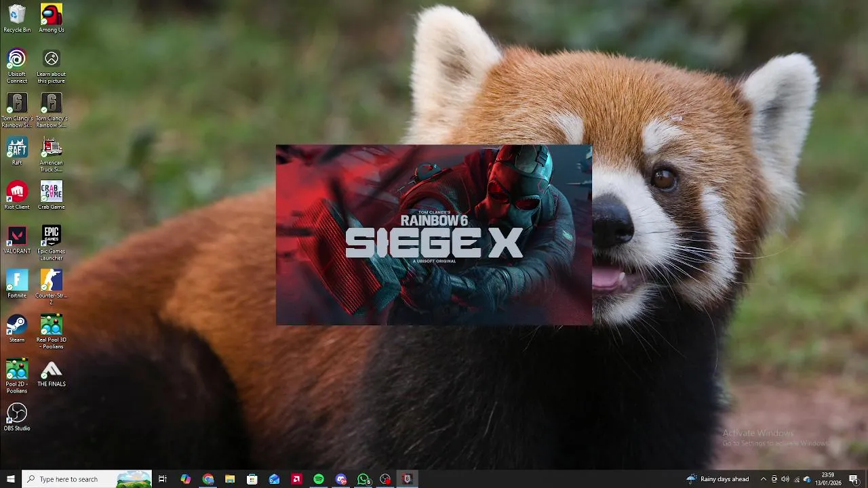The image size is (868, 488).
Task: Switch to WhatsApp in the taskbar
Action: 363,479
